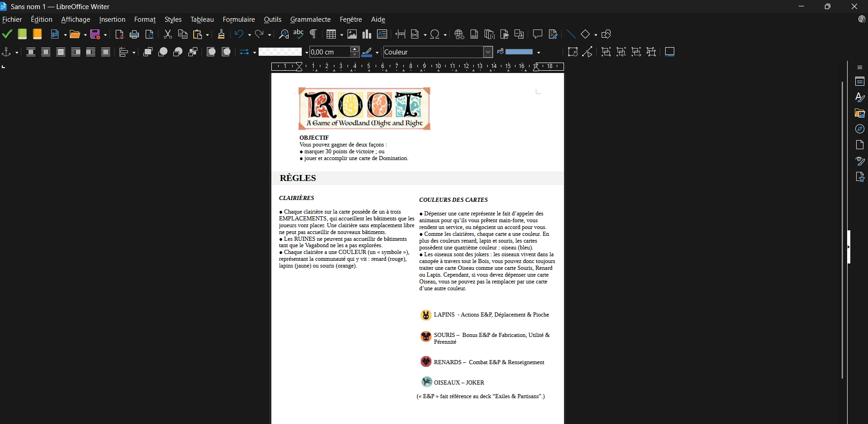
Task: Open the sidebar Gallery panel
Action: pos(859,113)
